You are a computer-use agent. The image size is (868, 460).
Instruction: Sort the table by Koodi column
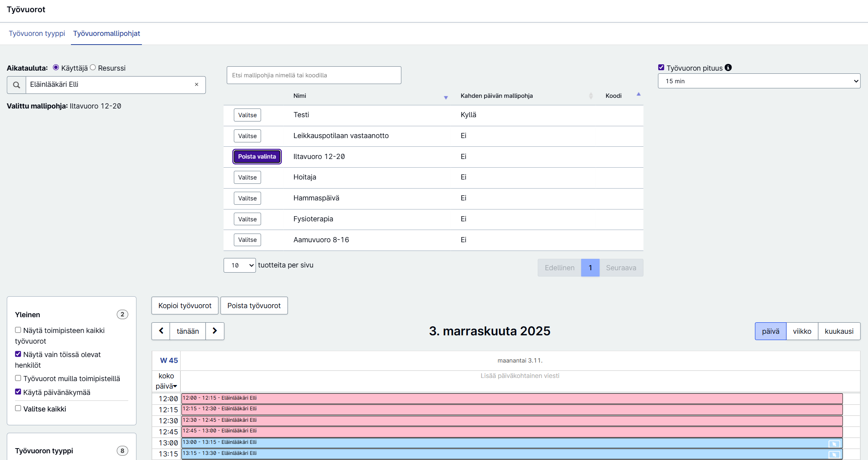coord(638,95)
